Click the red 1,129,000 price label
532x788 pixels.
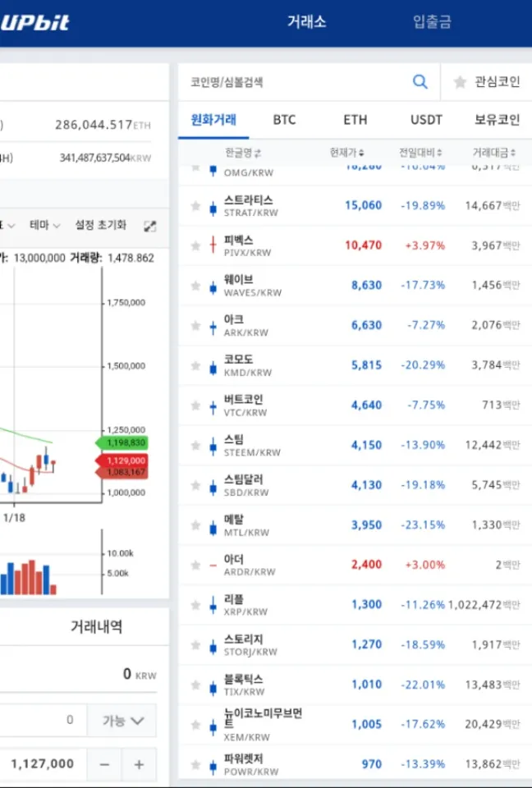pos(122,460)
